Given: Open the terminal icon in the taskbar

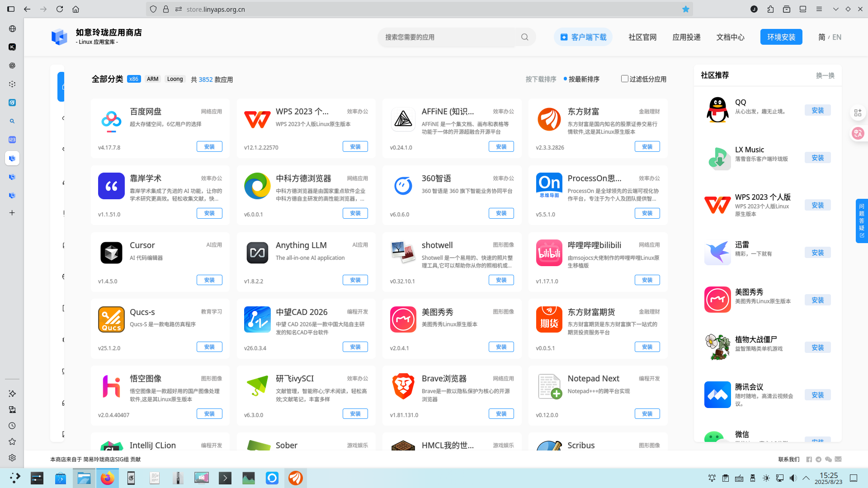Looking at the screenshot, I should [x=225, y=478].
